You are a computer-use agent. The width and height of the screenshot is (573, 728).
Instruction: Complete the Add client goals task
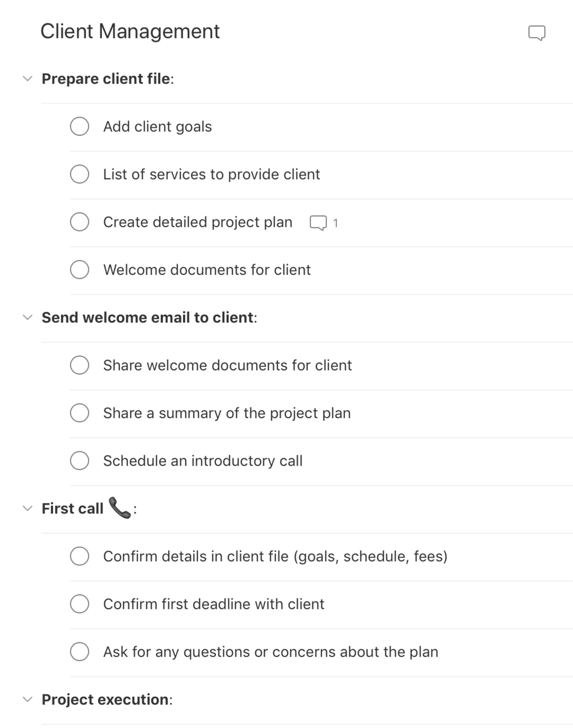(79, 126)
